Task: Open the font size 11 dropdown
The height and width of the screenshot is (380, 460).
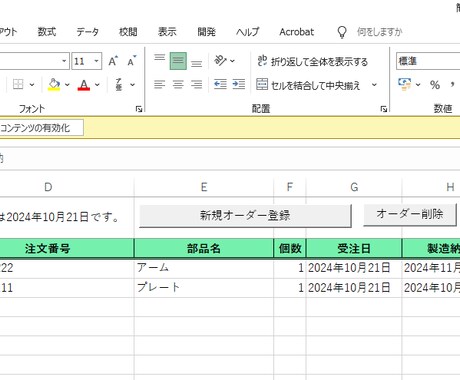Action: (x=96, y=61)
